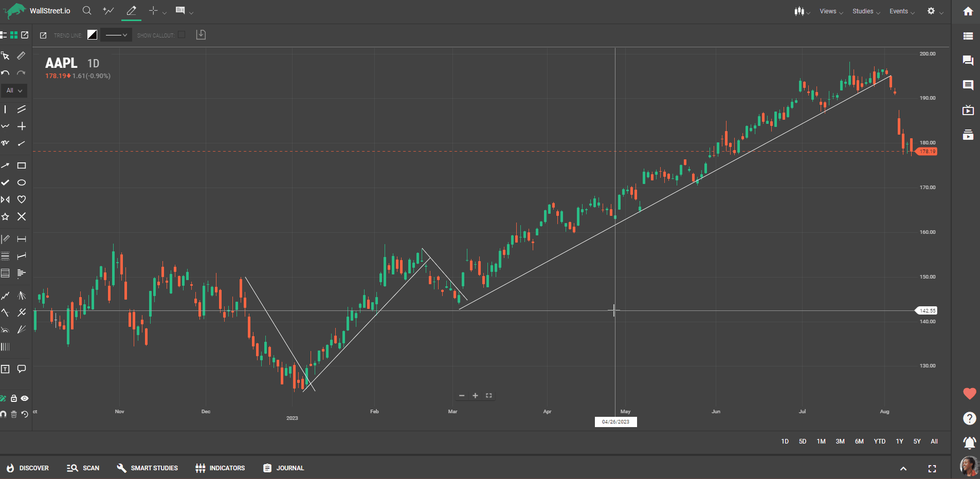Image resolution: width=980 pixels, height=479 pixels.
Task: Select the ruler measure tool
Action: (21, 56)
